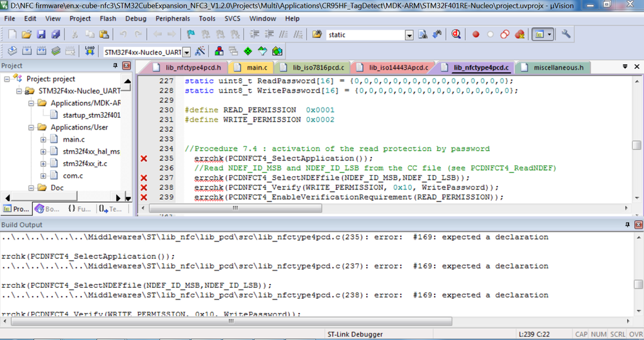This screenshot has width=644, height=340.
Task: Expand the stm32f4xx_it.c tree node
Action: click(43, 164)
